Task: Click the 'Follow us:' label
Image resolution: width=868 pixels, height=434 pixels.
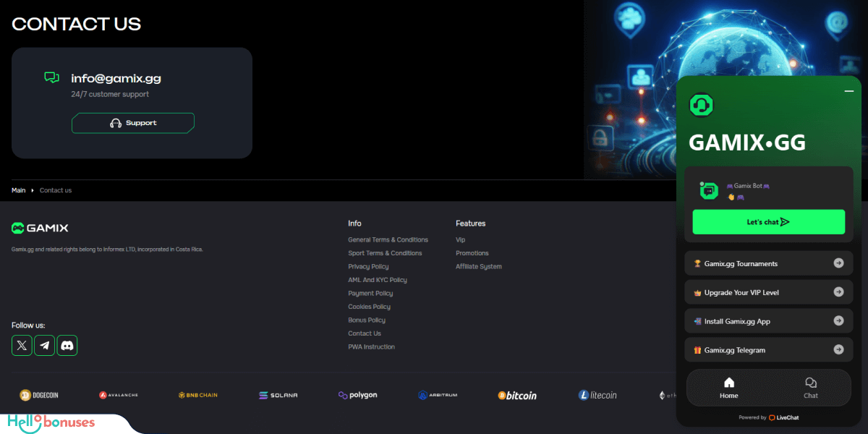Action: pos(28,325)
